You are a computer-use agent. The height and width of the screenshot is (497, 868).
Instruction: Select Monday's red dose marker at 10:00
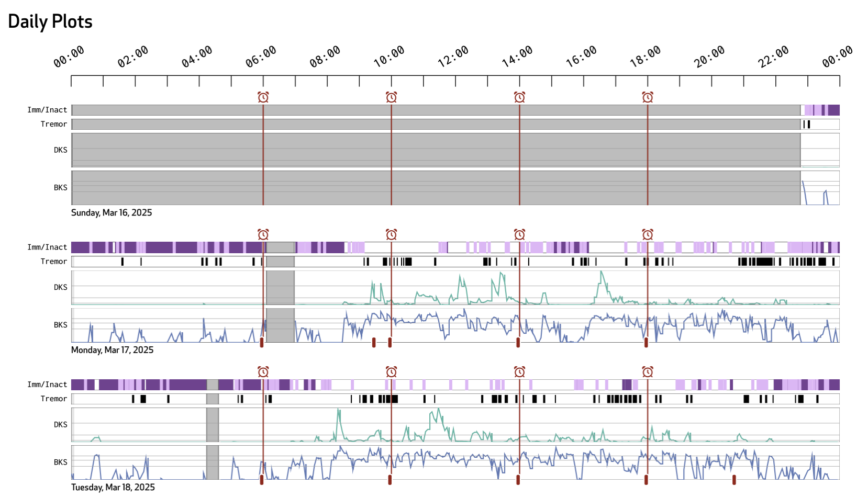point(390,342)
